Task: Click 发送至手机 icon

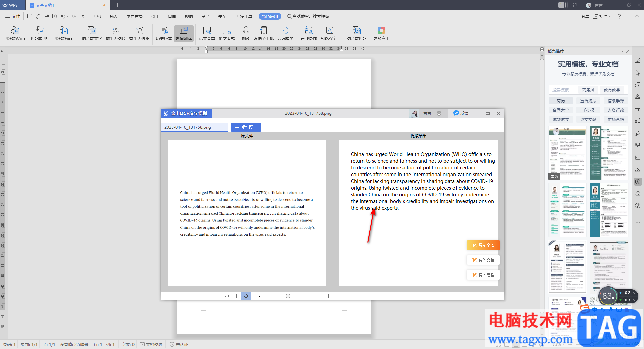Action: coord(264,34)
